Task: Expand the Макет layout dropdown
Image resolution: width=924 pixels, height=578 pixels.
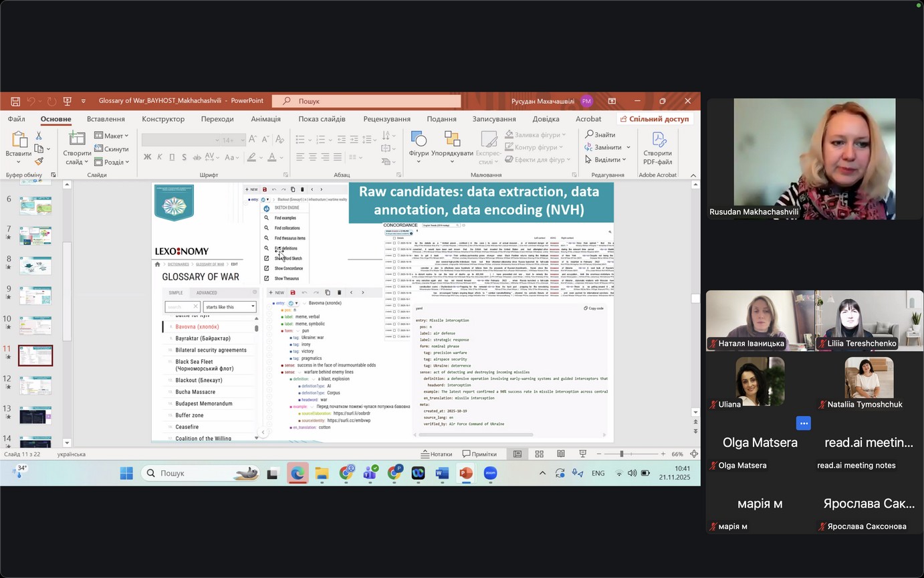Action: coord(112,136)
